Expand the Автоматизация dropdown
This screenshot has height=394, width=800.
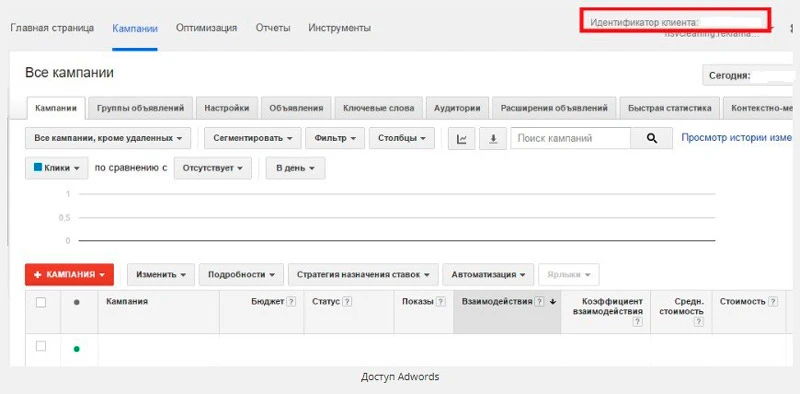pos(488,275)
